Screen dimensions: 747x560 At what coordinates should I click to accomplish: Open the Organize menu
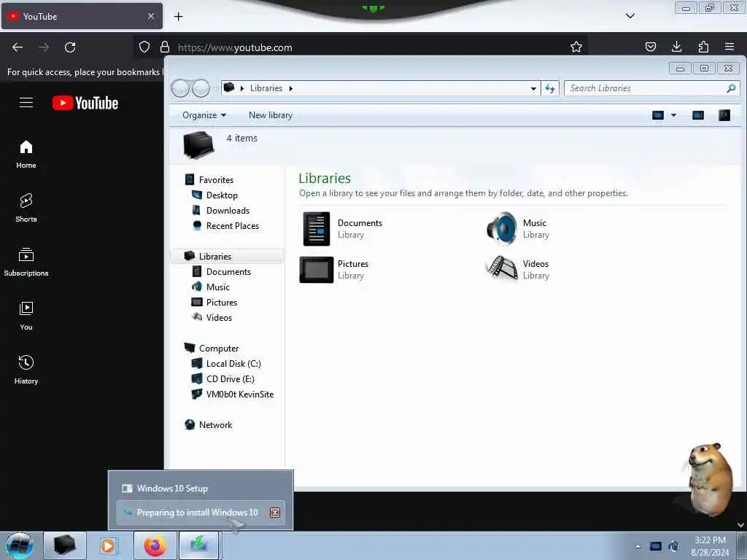tap(204, 115)
